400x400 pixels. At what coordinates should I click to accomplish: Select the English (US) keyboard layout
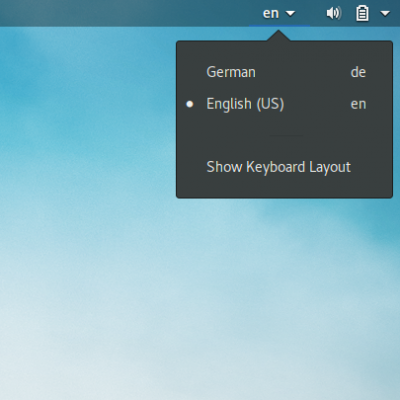click(x=284, y=104)
